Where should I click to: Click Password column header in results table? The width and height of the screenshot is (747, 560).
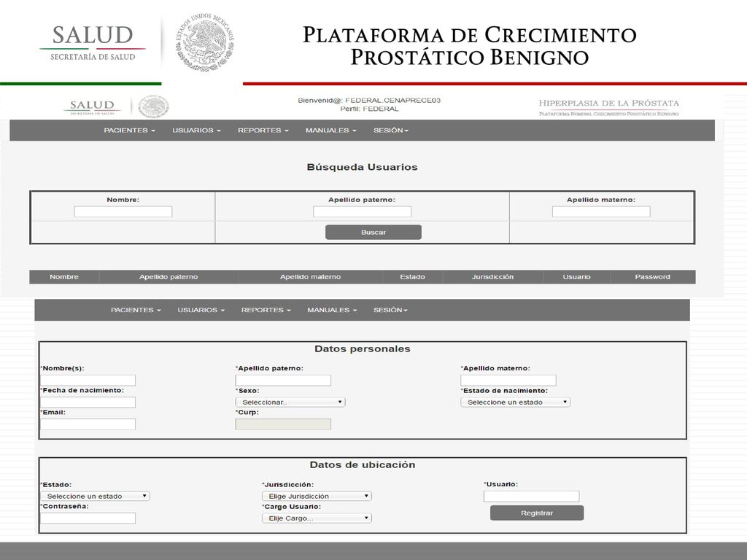[x=653, y=276]
